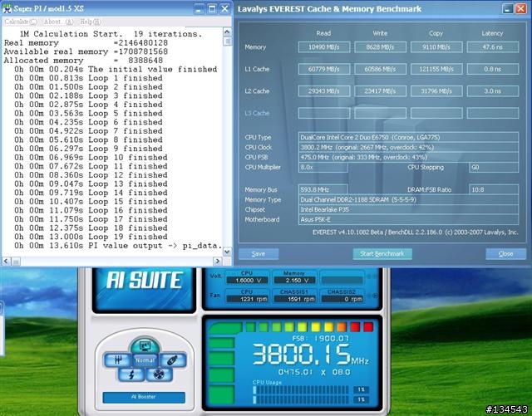Viewport: 532px width, 416px height.
Task: Maximize the Super PI window
Action: [x=212, y=9]
